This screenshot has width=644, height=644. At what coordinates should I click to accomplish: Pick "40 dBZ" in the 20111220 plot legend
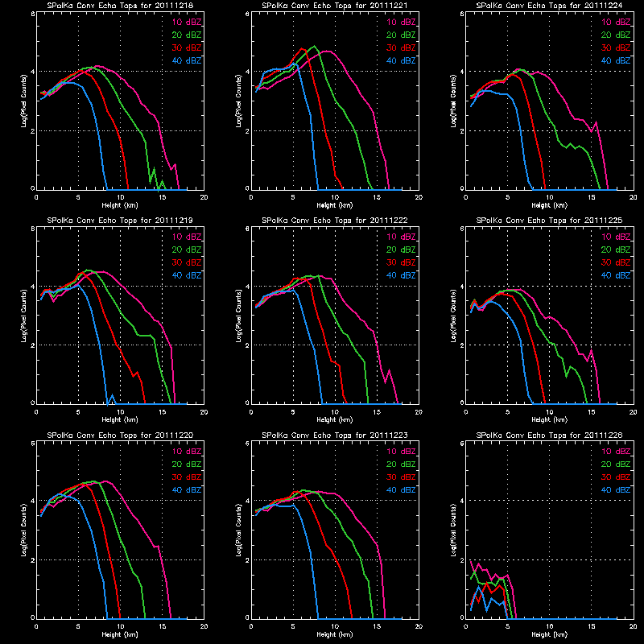187,490
